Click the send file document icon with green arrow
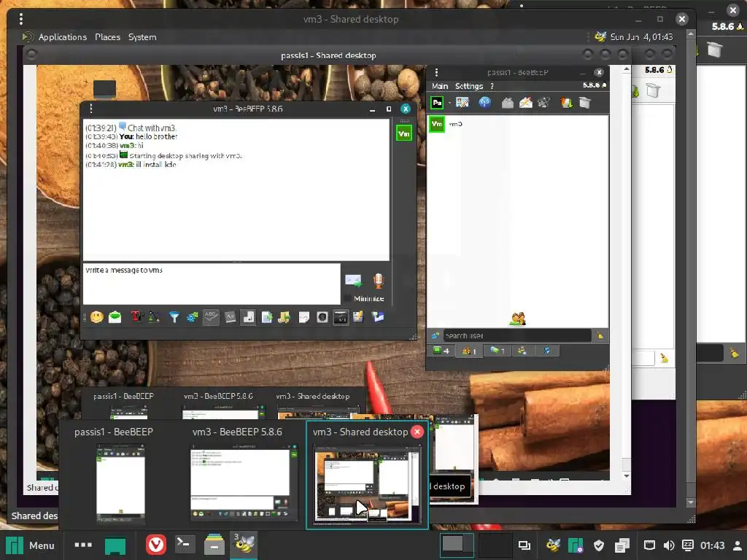Image resolution: width=747 pixels, height=560 pixels. (267, 317)
